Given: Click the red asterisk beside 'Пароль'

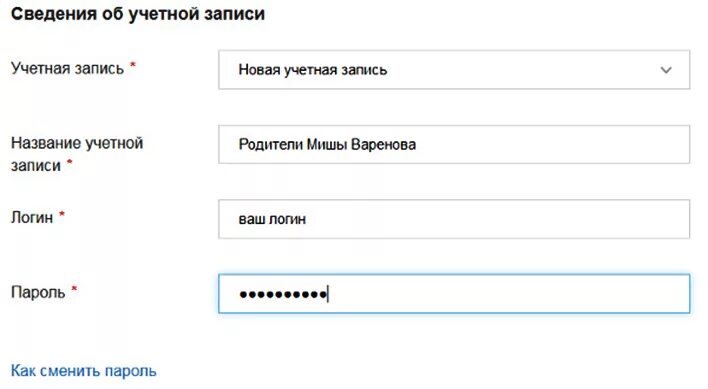Looking at the screenshot, I should 74,288.
